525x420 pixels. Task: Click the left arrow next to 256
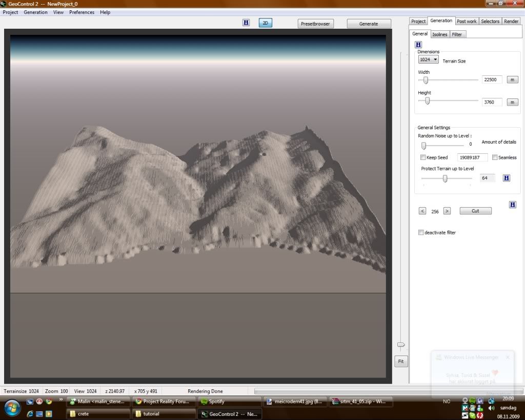(x=422, y=211)
